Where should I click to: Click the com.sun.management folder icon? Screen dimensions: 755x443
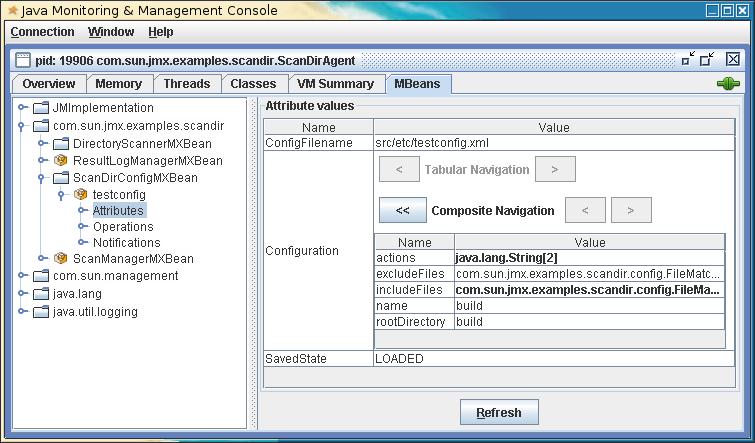(x=40, y=275)
